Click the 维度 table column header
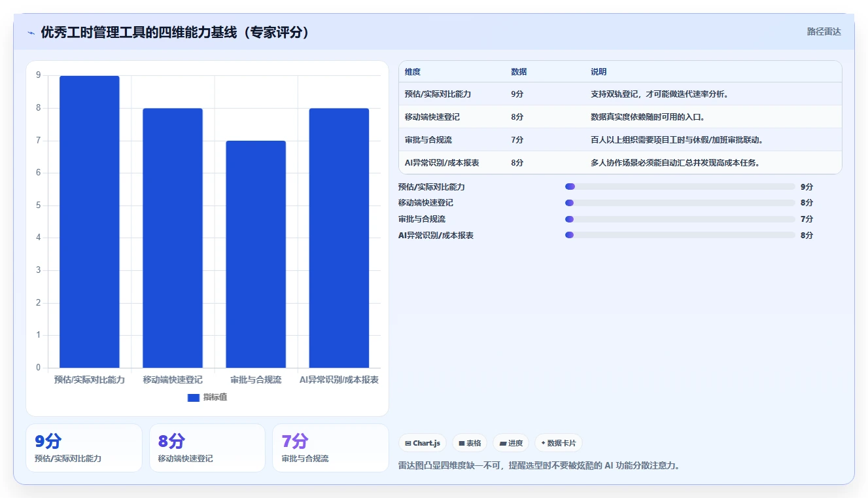868x498 pixels. (413, 72)
